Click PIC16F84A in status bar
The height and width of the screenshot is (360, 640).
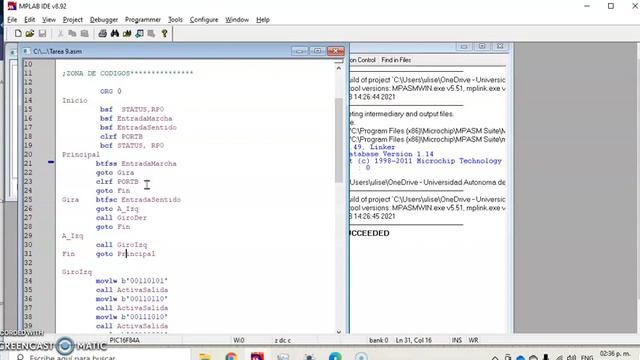tap(124, 340)
